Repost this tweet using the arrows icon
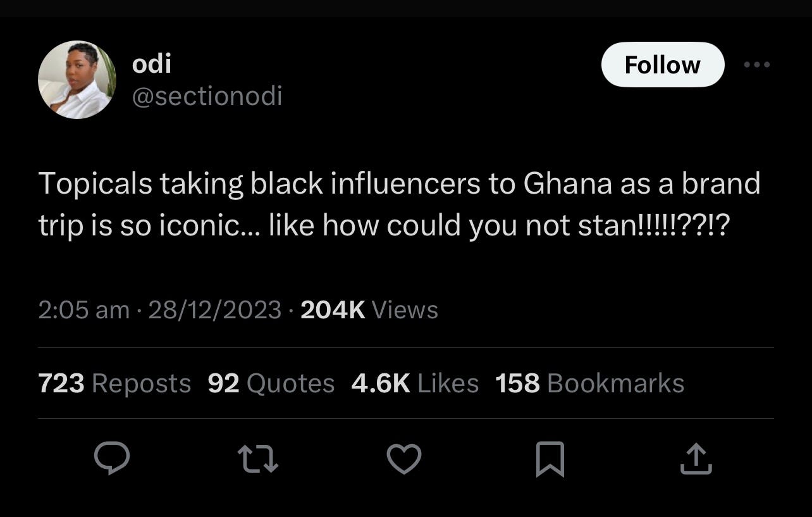This screenshot has height=517, width=812. click(x=257, y=459)
